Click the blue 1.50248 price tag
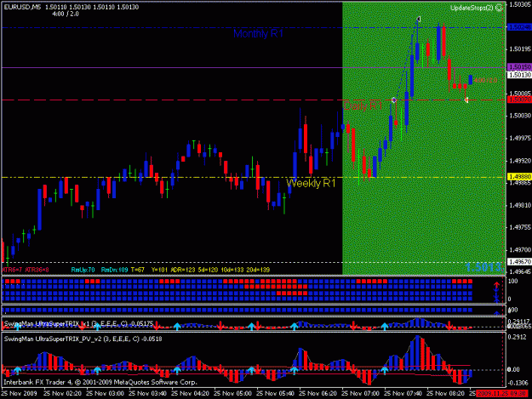 (519, 27)
